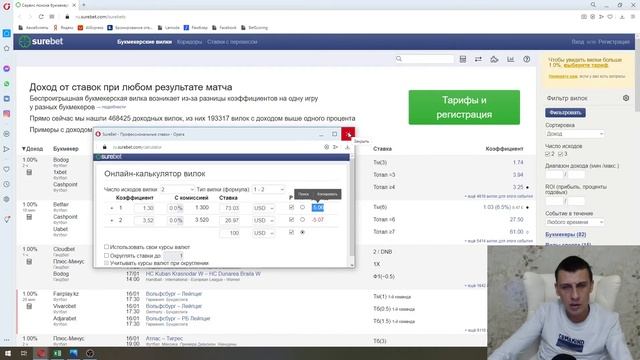
Task: Uncheck outcome count 3 in the filter
Action: [560, 154]
